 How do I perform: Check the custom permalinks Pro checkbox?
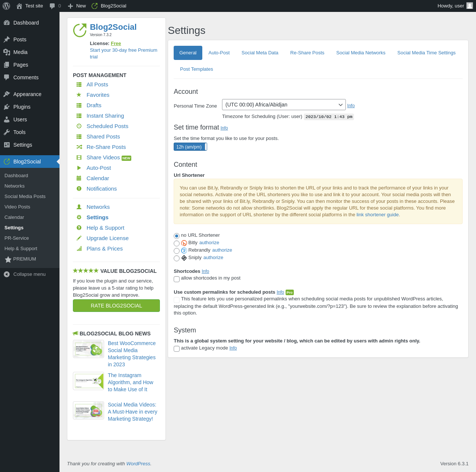point(177,300)
